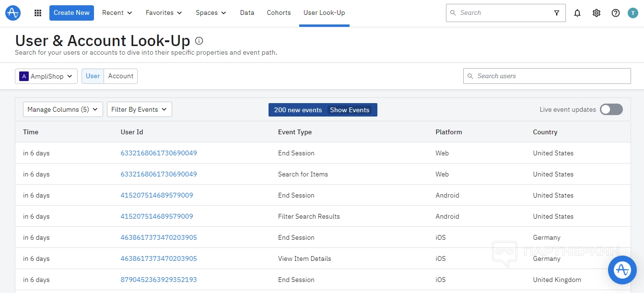Image resolution: width=644 pixels, height=293 pixels.
Task: Click the help question mark icon
Action: tap(616, 13)
